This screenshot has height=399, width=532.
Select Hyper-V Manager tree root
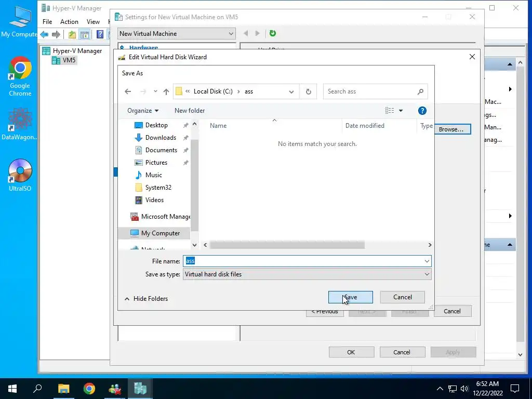click(72, 51)
